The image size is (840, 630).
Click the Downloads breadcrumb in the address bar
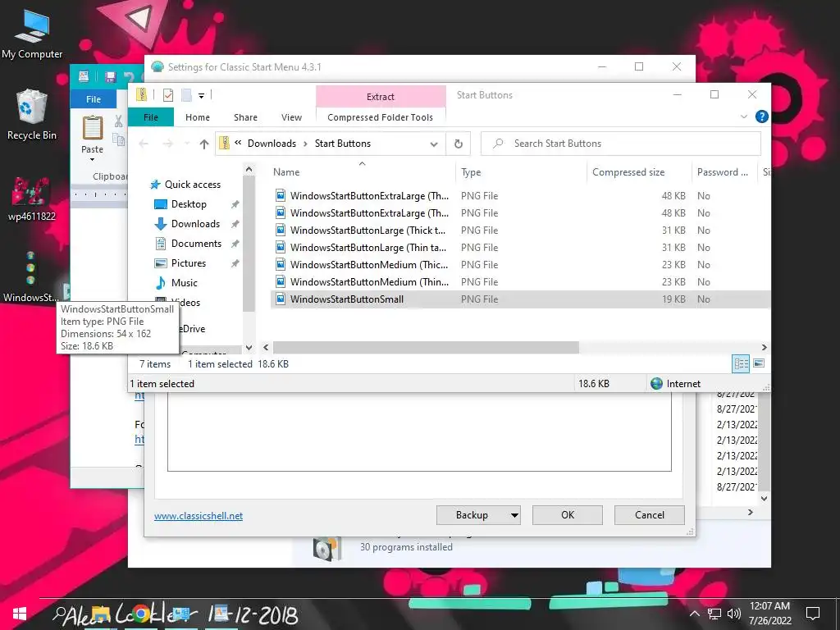[x=272, y=144]
